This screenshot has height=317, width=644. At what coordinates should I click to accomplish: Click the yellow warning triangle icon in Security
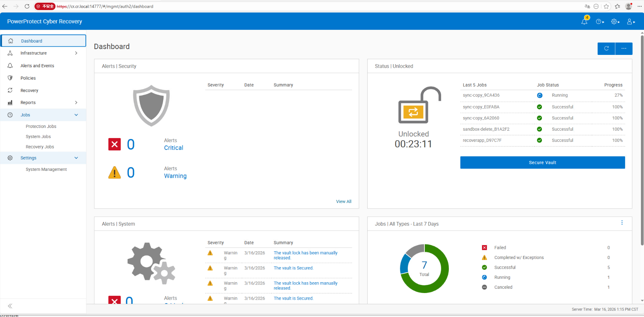tap(114, 172)
